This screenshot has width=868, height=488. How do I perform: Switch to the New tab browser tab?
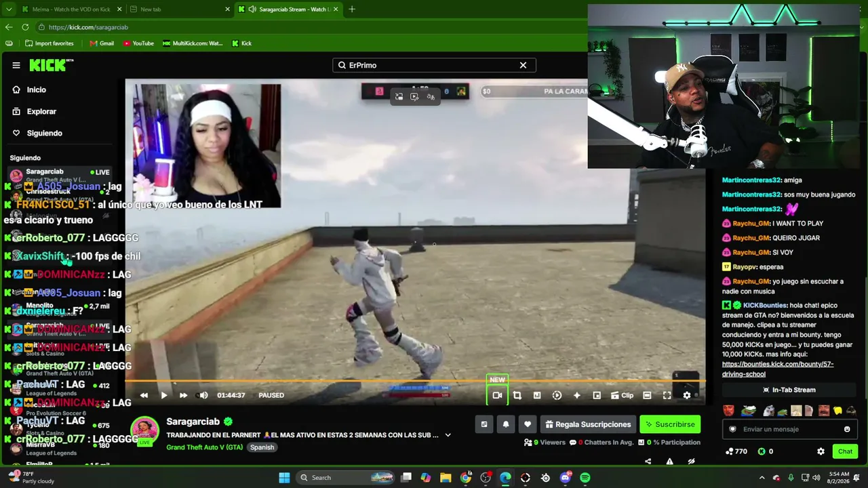click(x=180, y=9)
